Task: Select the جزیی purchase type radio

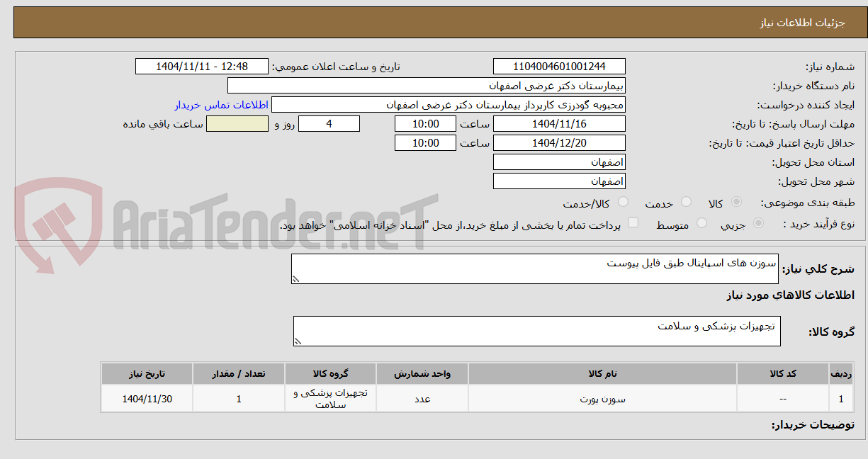Action: (759, 224)
